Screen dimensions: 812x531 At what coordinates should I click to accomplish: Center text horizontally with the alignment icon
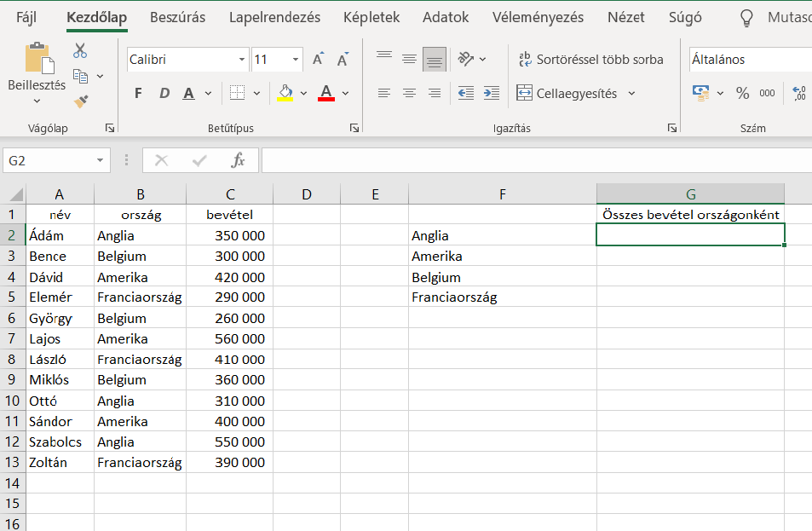pyautogui.click(x=409, y=94)
